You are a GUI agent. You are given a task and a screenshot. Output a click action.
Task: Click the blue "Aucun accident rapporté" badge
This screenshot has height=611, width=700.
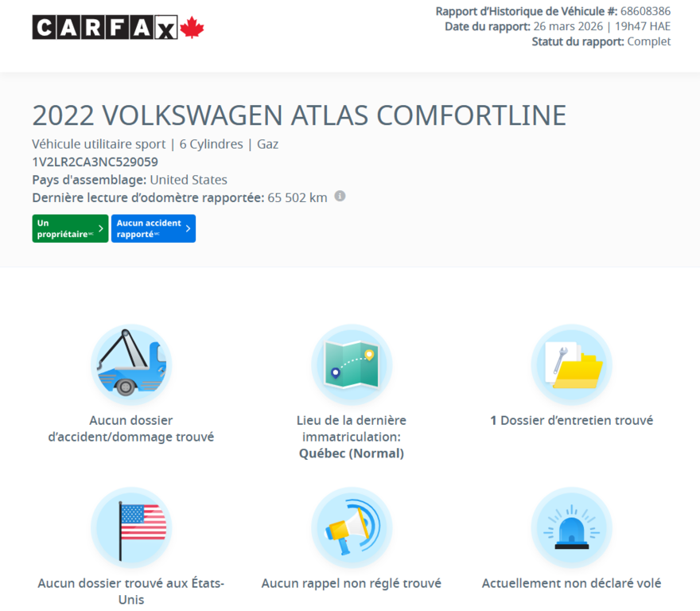[x=151, y=228]
